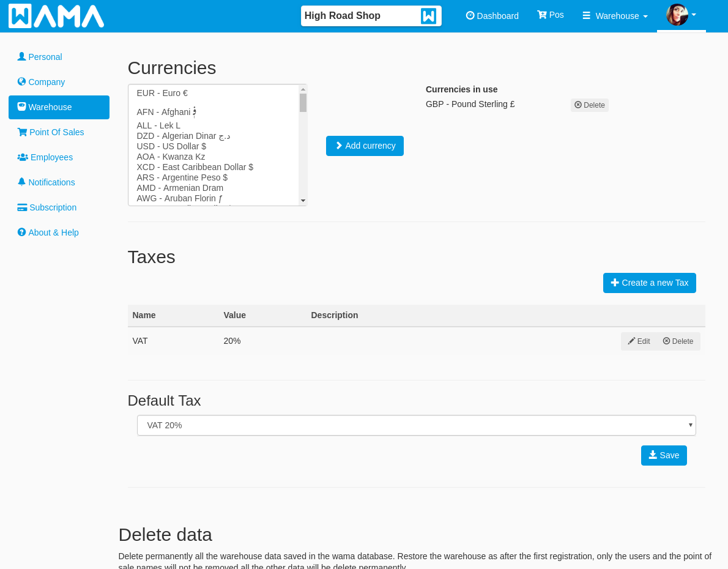Click the Pos cart icon in the header

(542, 15)
